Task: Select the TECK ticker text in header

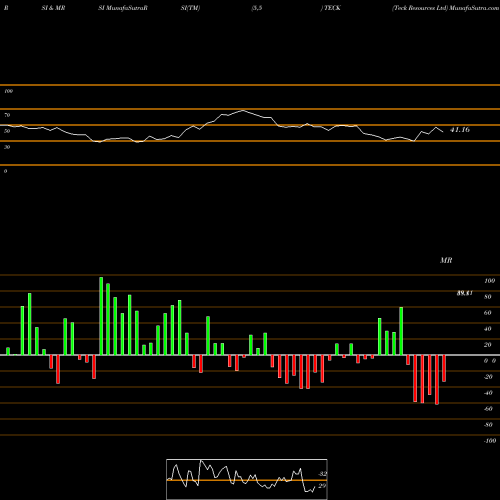Action: (x=332, y=8)
